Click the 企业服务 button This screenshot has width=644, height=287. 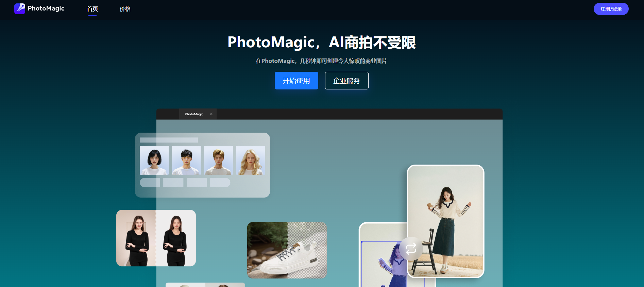347,81
